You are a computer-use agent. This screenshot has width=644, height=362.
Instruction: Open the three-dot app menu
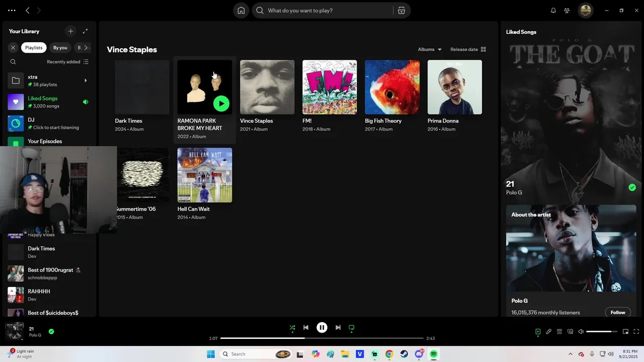pyautogui.click(x=12, y=11)
